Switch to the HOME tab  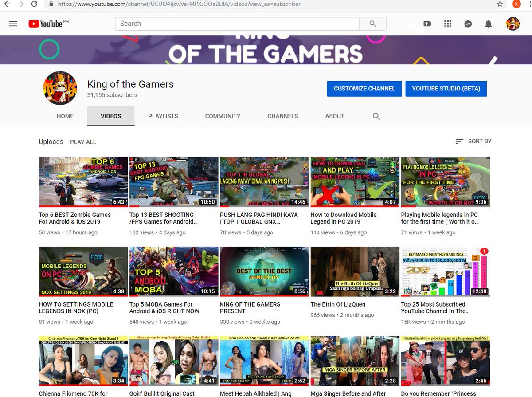(65, 116)
